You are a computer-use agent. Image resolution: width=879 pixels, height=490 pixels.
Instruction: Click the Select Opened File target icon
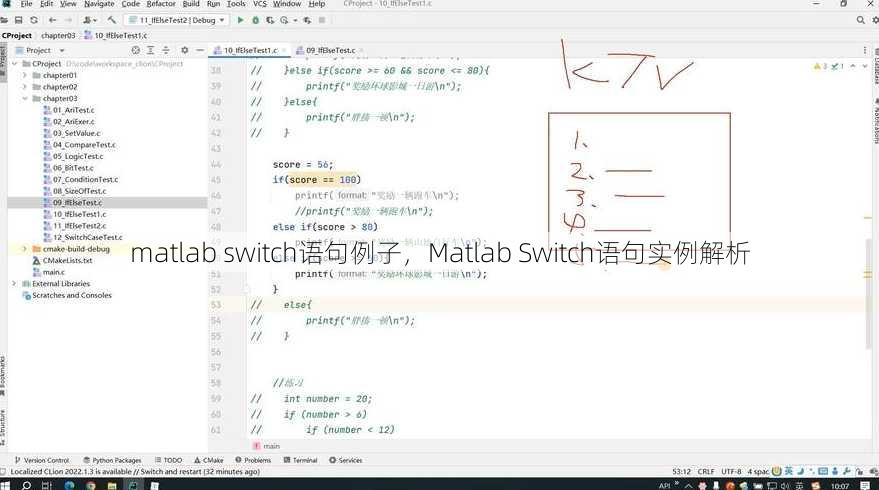[135, 50]
